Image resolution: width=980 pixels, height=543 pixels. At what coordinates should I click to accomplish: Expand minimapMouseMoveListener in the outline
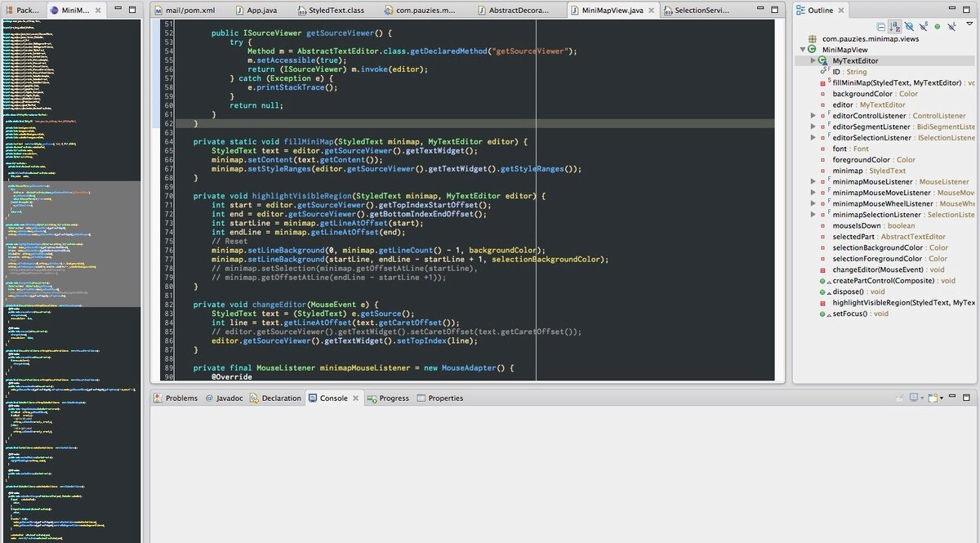tap(813, 193)
